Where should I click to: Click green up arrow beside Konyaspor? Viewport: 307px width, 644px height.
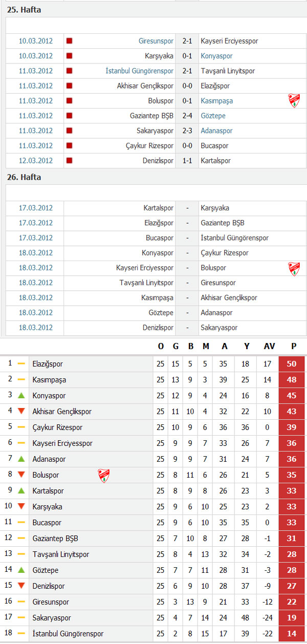click(21, 396)
